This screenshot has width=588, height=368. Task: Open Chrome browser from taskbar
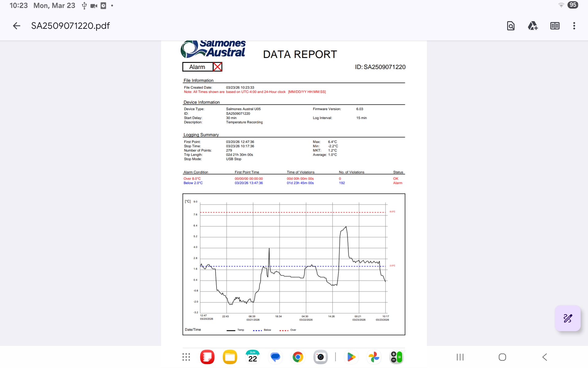[x=298, y=357]
